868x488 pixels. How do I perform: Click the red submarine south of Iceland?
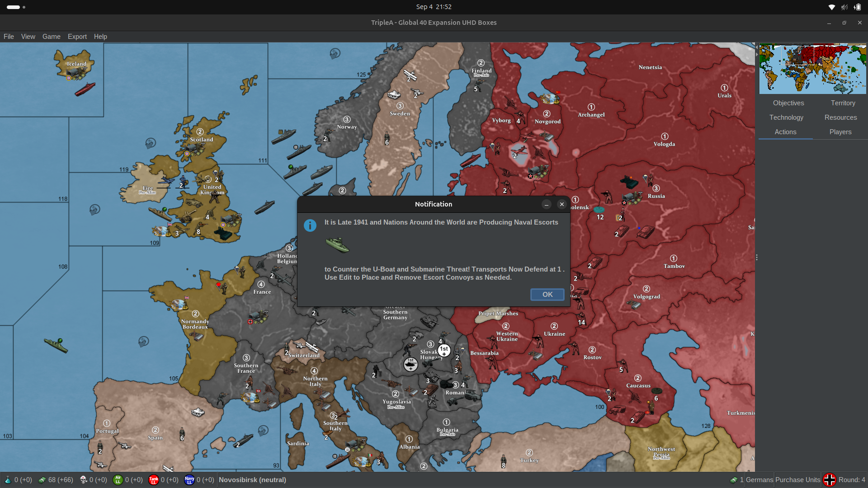85,89
